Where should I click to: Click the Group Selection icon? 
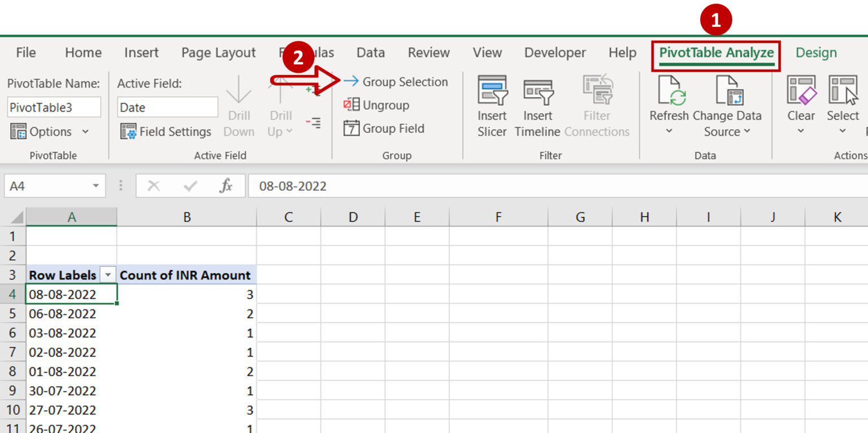[x=351, y=82]
